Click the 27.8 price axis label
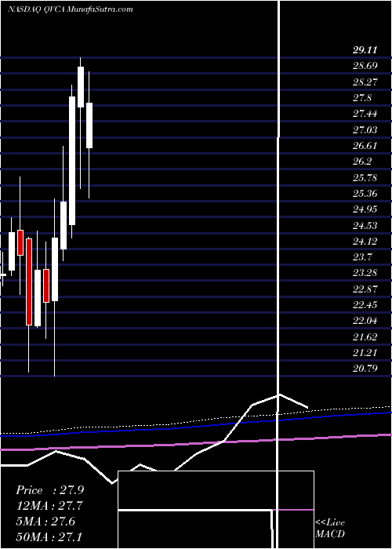The image size is (392, 549). 362,98
